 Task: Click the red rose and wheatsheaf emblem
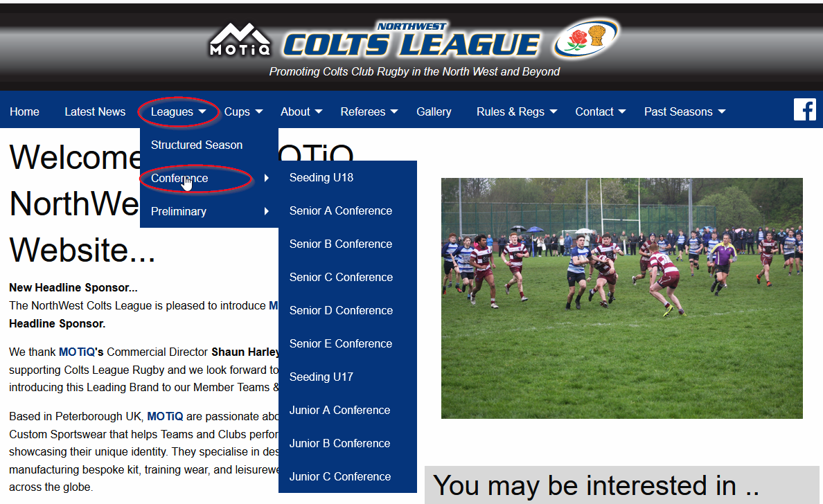click(586, 38)
